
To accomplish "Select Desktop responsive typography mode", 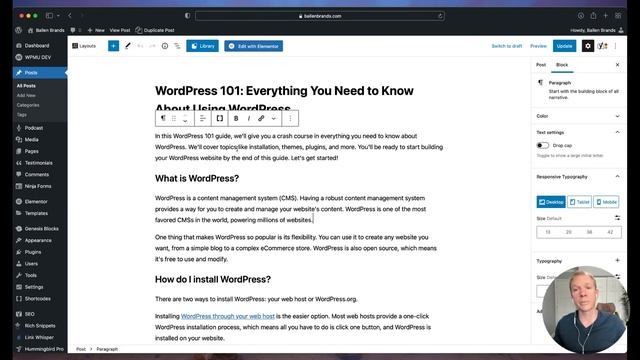I will tap(551, 202).
